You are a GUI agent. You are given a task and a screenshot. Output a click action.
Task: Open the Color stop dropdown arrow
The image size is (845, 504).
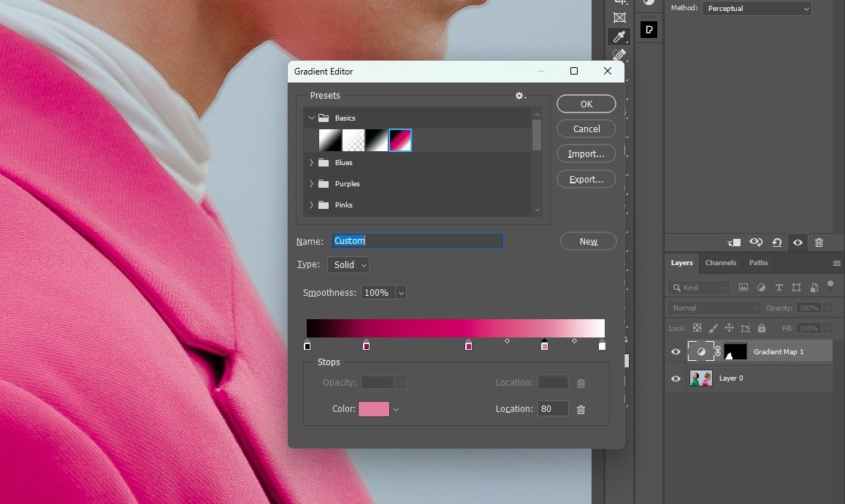tap(396, 410)
